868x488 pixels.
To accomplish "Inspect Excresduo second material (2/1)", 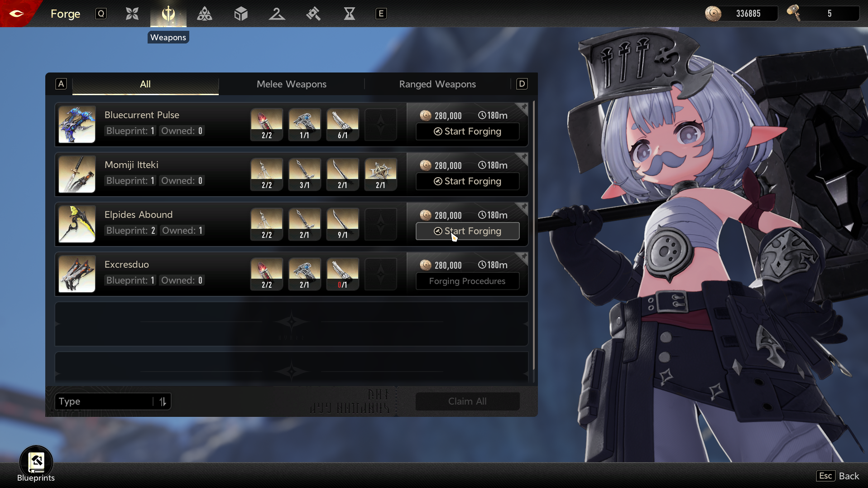I will click(305, 274).
